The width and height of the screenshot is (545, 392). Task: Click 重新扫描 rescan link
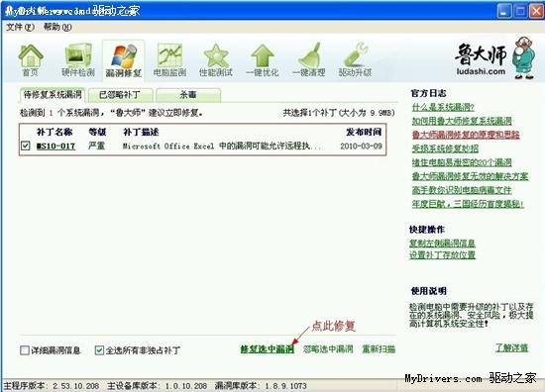tap(379, 349)
